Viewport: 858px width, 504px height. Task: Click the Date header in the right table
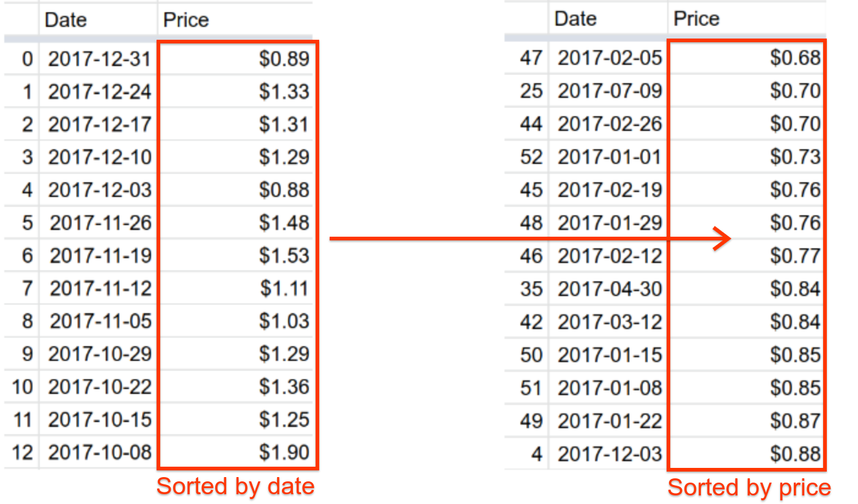pyautogui.click(x=575, y=19)
